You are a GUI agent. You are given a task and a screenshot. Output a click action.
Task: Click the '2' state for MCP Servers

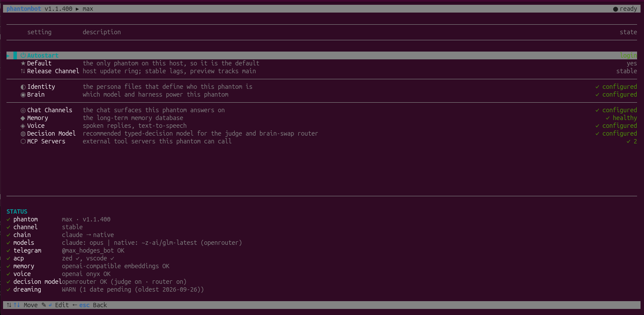coord(635,141)
